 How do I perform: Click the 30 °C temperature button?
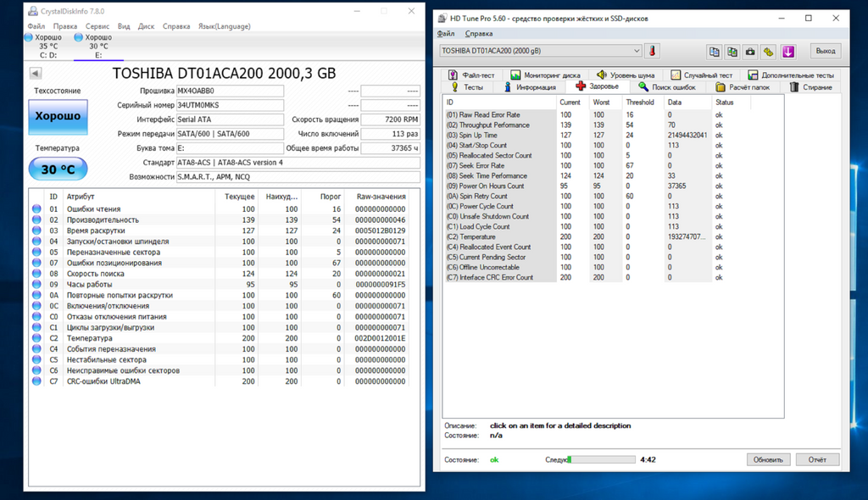tap(58, 169)
